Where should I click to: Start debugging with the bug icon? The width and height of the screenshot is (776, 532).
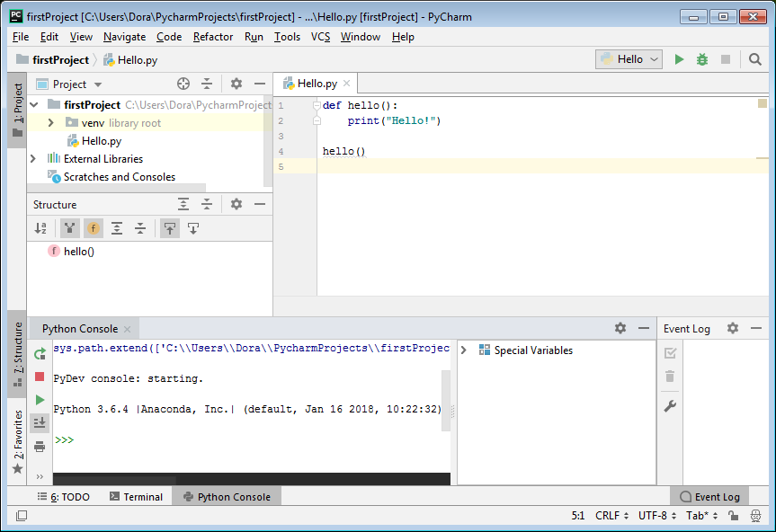point(701,60)
